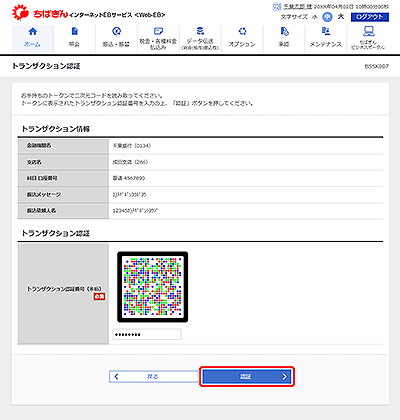This screenshot has width=400, height=420.
Task: Set text size to 小 (small)
Action: coord(315,17)
